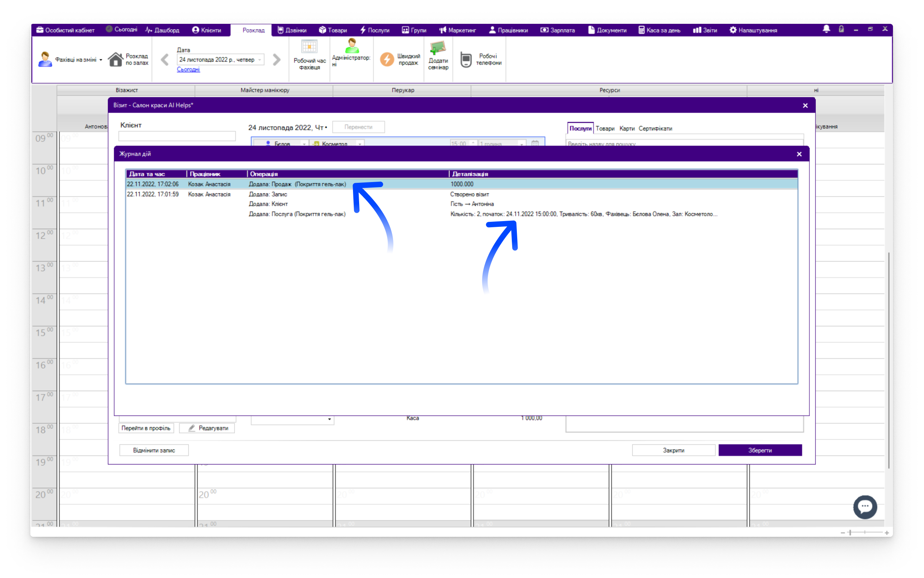Expand the dropdown above the Редагувати row

click(329, 419)
